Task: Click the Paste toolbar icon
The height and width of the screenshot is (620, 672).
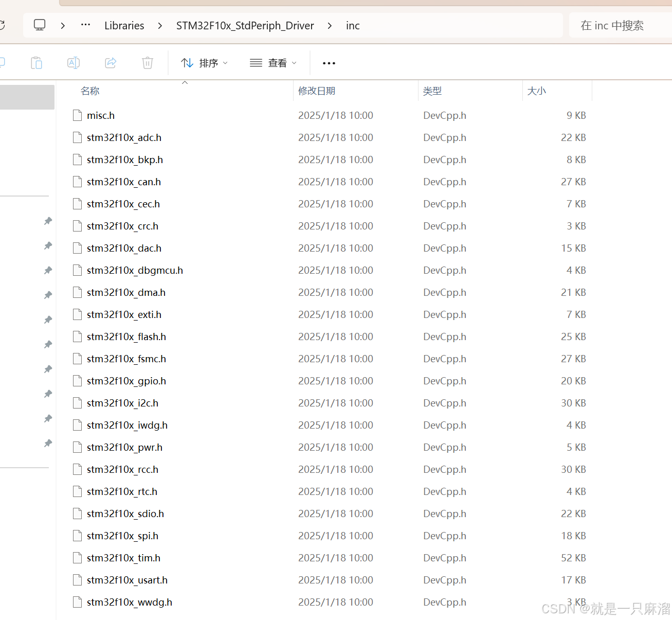Action: pyautogui.click(x=37, y=63)
